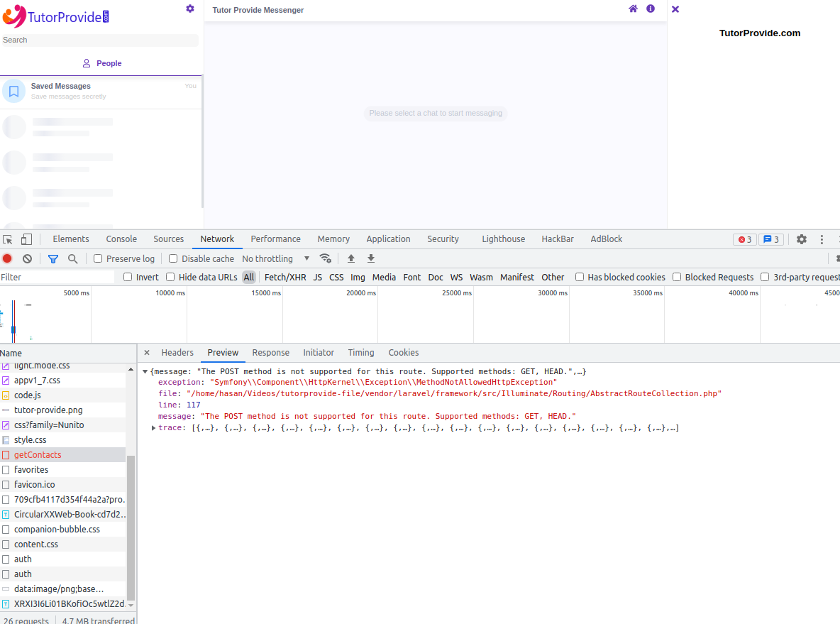Select the getContacts request

(x=38, y=454)
